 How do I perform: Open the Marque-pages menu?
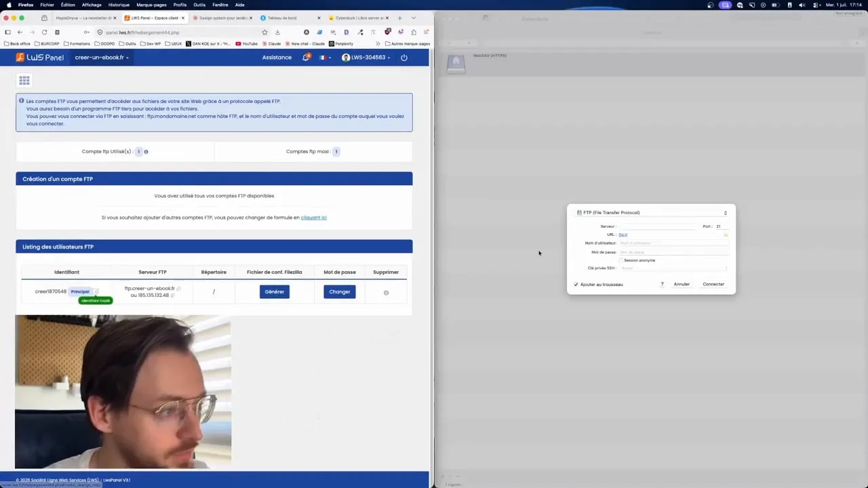coord(151,5)
